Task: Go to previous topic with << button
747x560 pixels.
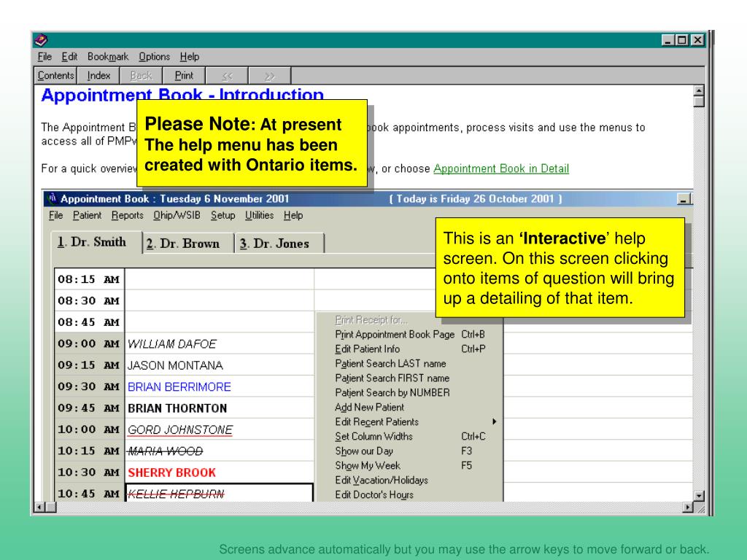Action: 227,75
